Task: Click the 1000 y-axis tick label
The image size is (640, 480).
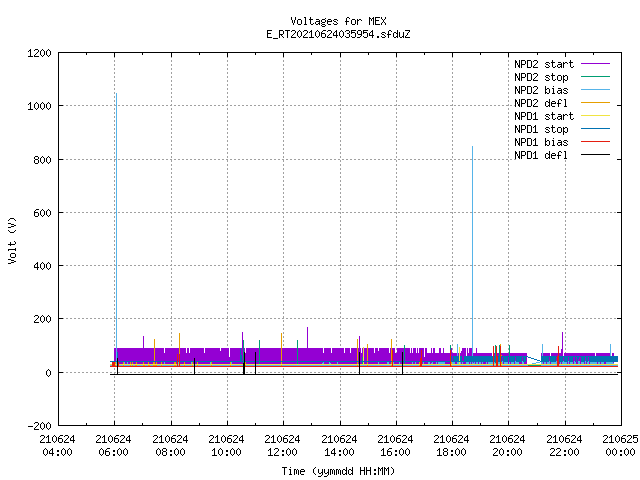Action: [x=39, y=106]
